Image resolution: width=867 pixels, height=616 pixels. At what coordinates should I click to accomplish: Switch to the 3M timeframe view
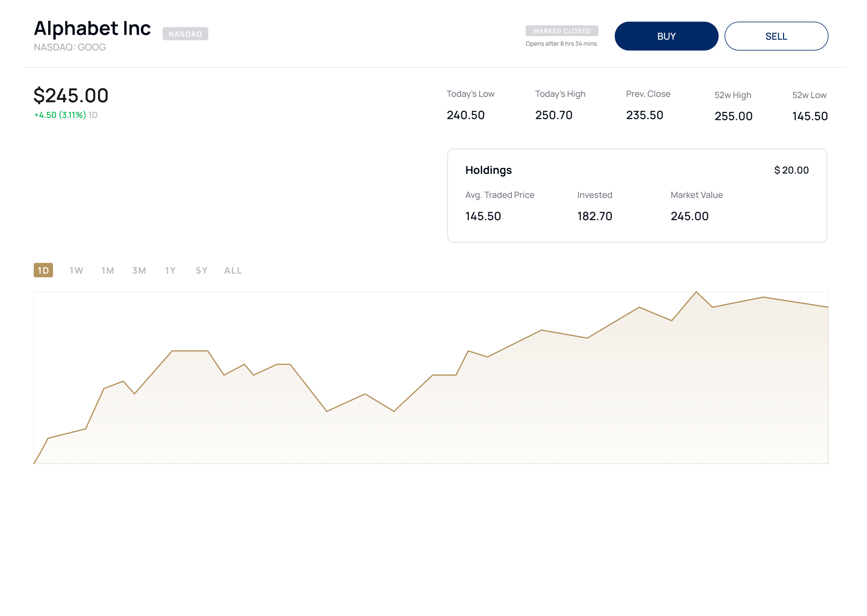click(139, 270)
